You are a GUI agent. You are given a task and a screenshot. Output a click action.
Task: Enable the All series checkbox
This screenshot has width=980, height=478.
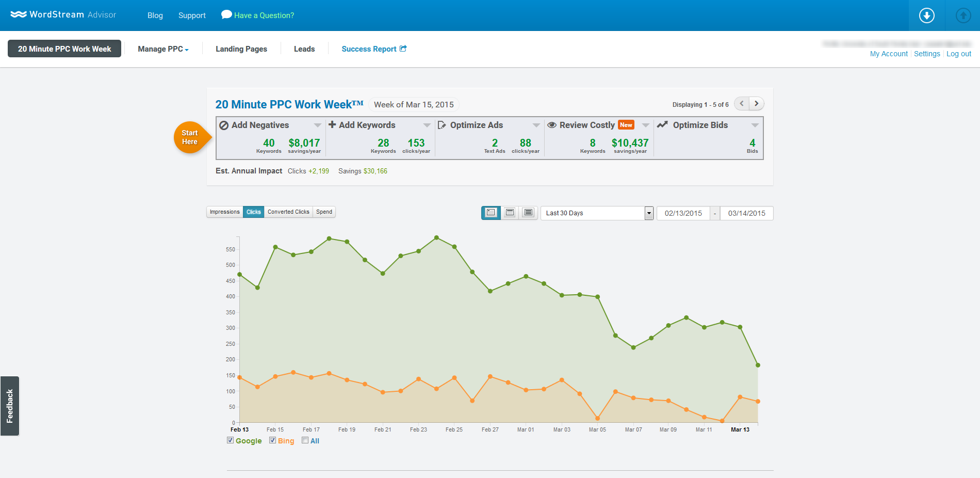click(x=305, y=440)
